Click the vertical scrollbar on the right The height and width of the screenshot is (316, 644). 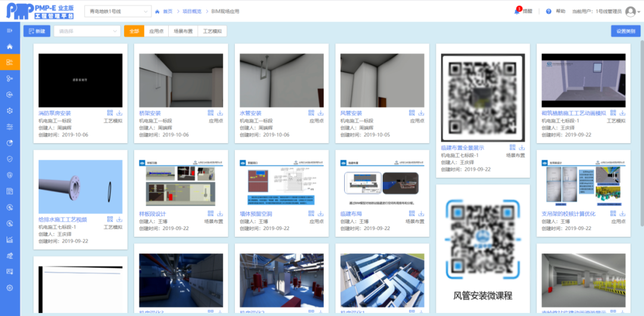pyautogui.click(x=642, y=133)
